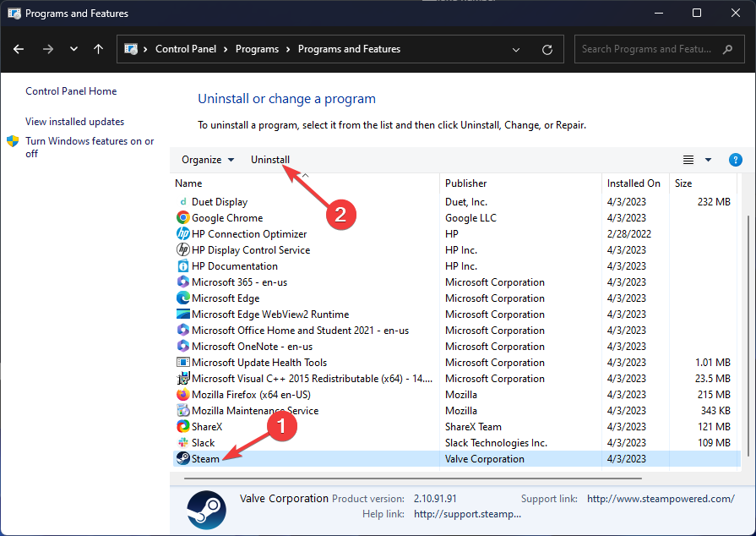Refresh the Programs and Features list
The image size is (756, 536).
(547, 49)
